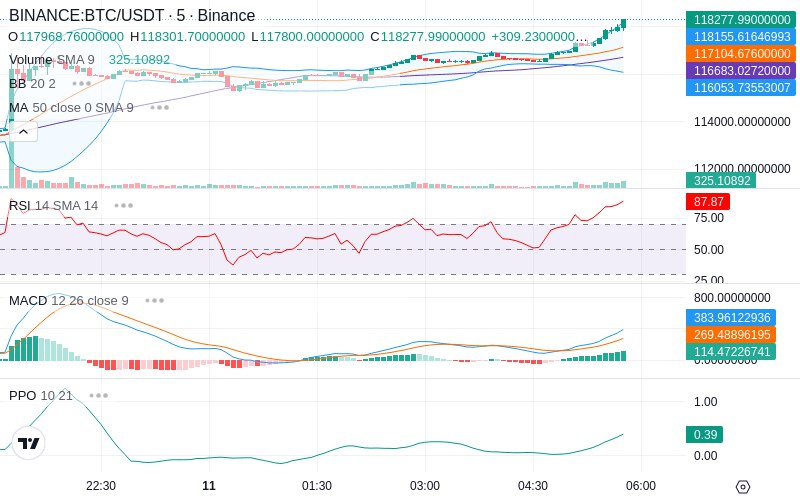The height and width of the screenshot is (500, 800).
Task: Click the PPO value label 0.39
Action: coord(705,435)
